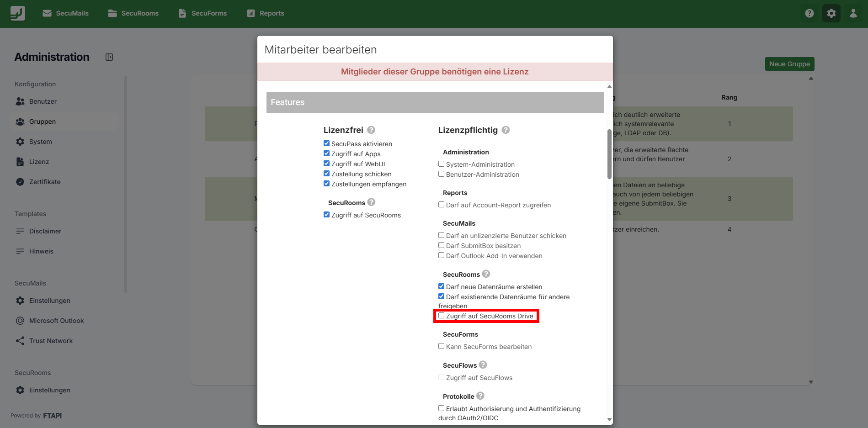This screenshot has width=868, height=428.
Task: Click the Neue Gruppe button
Action: 789,64
